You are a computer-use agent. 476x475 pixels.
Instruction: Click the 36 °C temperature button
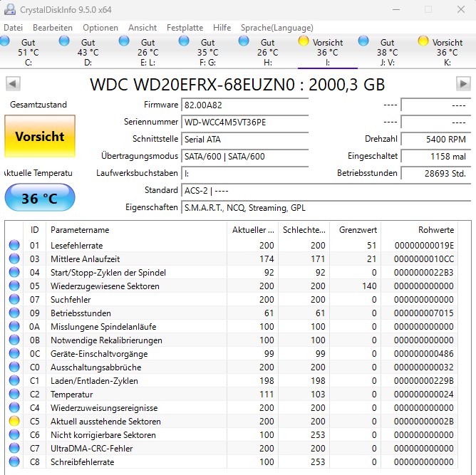click(40, 198)
